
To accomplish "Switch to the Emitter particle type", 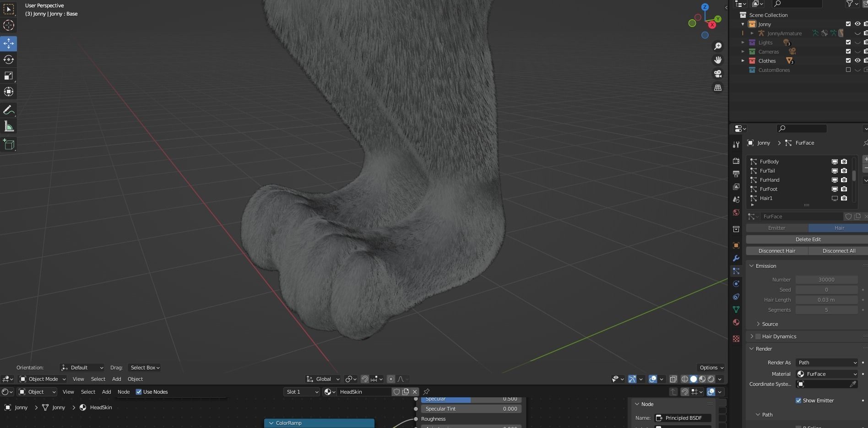I will click(x=777, y=228).
